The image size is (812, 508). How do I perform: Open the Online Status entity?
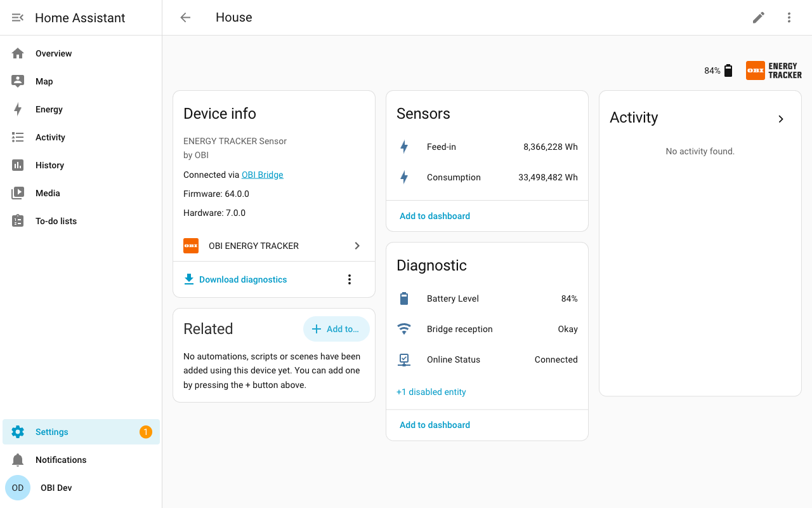[487, 359]
